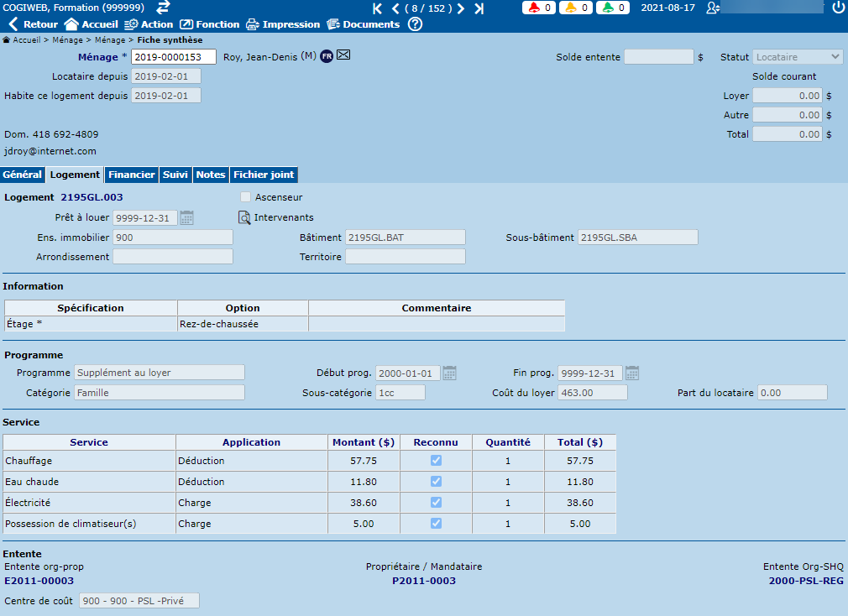Click the power logout icon

[838, 8]
